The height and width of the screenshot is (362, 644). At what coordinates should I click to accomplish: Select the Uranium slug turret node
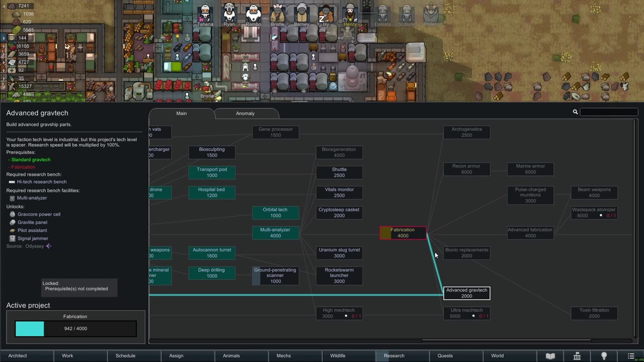point(339,253)
